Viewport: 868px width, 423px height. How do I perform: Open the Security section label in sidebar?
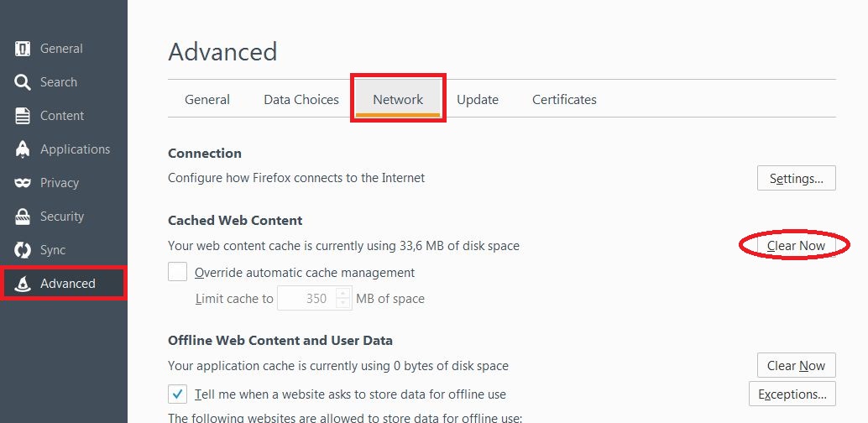[61, 217]
